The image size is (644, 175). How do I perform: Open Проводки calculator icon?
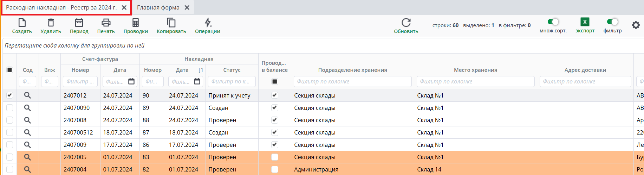point(136,23)
